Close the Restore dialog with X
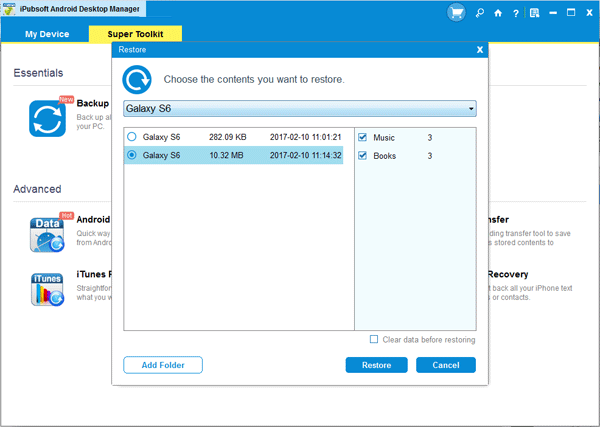Screen dimensions: 600x427 [x=480, y=49]
